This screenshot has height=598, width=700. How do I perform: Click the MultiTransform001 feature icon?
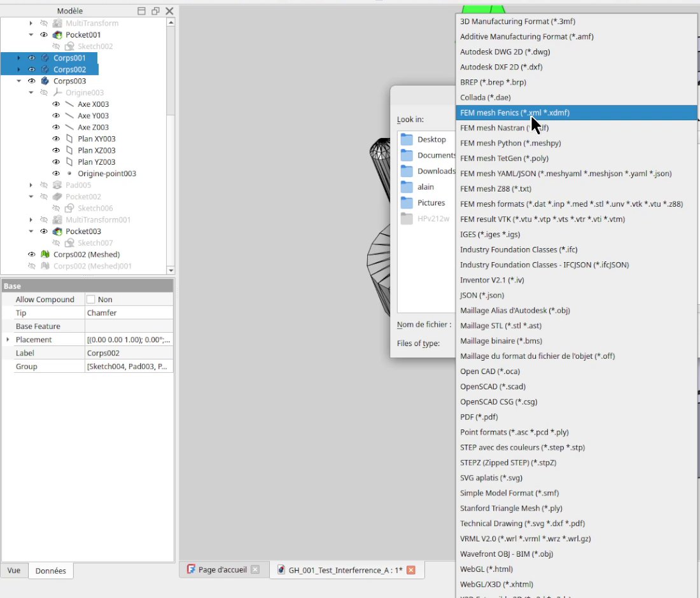coord(57,219)
